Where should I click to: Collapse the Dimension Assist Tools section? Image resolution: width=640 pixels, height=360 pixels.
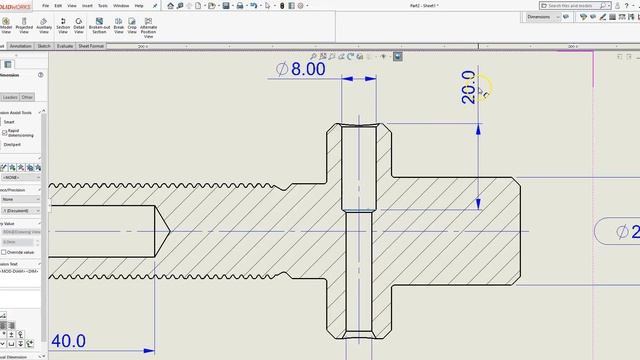coord(40,112)
